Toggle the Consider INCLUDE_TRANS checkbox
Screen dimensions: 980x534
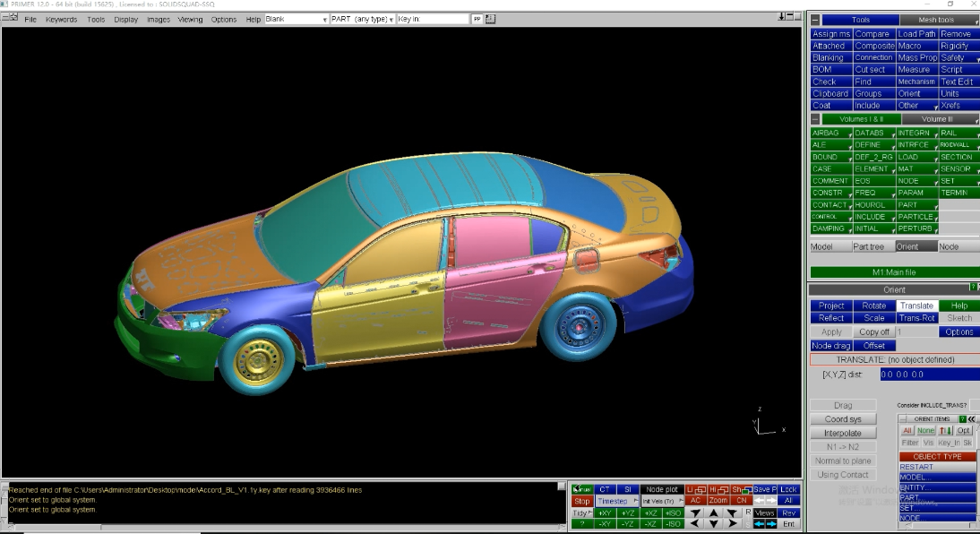coord(974,406)
